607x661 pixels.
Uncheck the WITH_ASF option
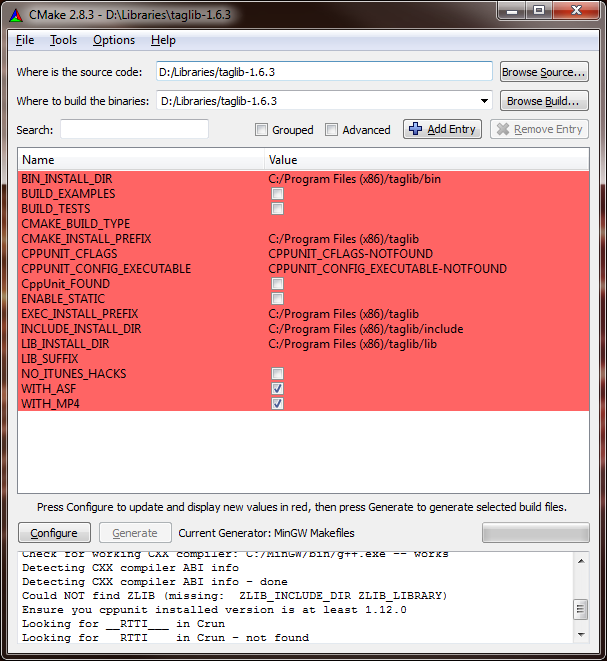[277, 389]
